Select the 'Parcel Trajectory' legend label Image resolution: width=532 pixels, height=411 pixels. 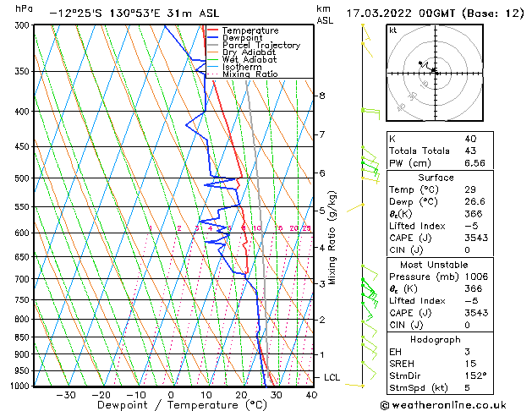click(261, 45)
